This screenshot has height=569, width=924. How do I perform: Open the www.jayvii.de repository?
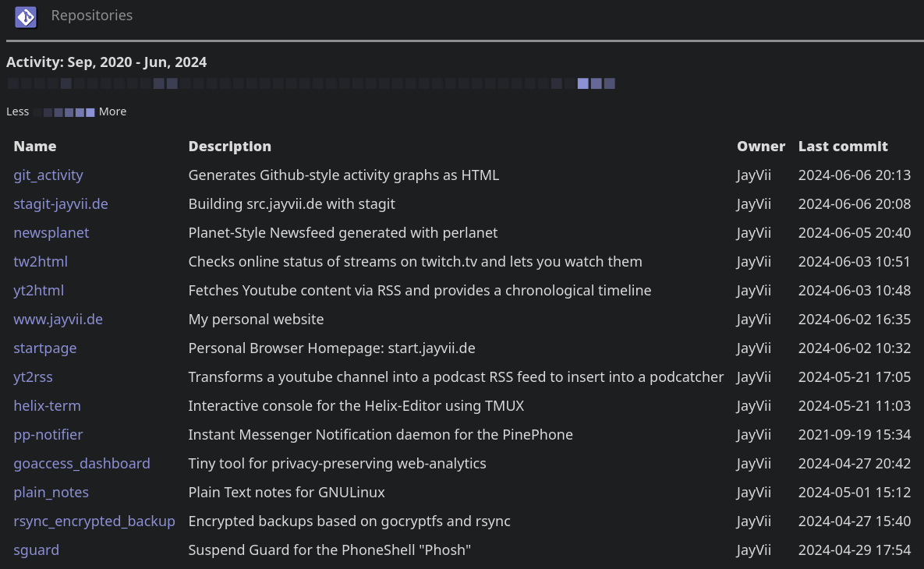tap(58, 320)
